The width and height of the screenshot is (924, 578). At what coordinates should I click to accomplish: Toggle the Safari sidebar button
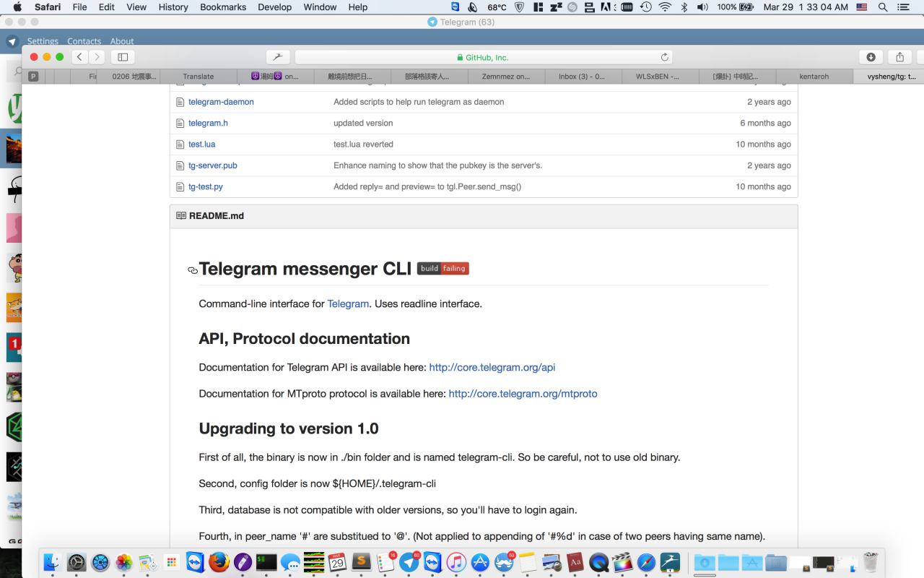pos(123,57)
